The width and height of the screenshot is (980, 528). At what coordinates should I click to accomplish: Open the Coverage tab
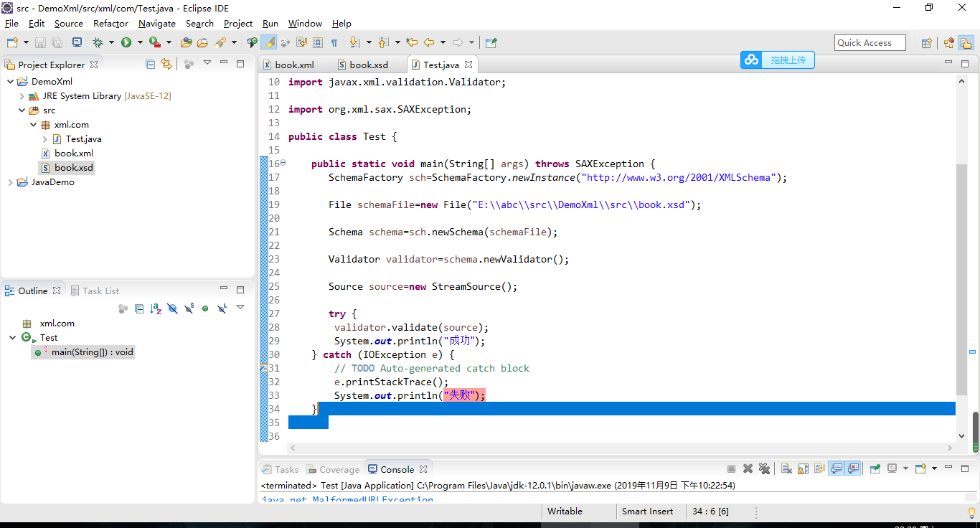coord(334,470)
